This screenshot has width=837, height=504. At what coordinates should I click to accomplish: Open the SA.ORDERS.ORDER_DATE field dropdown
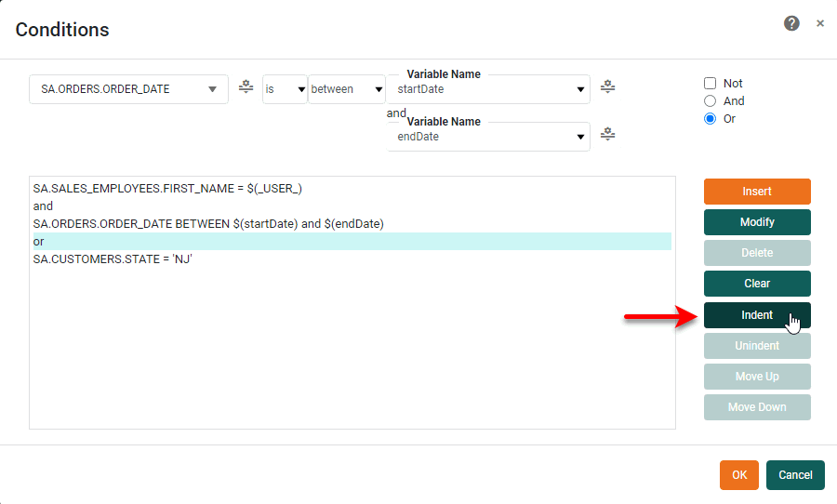coord(128,89)
